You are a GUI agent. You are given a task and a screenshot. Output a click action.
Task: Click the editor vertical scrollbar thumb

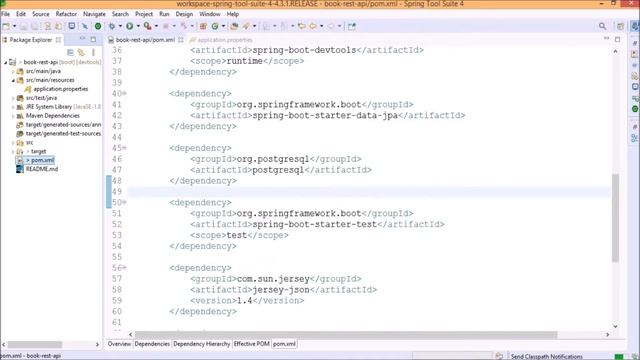pyautogui.click(x=615, y=218)
